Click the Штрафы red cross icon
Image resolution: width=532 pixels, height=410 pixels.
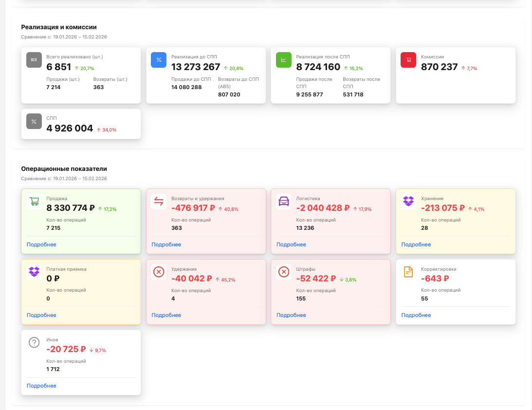284,272
